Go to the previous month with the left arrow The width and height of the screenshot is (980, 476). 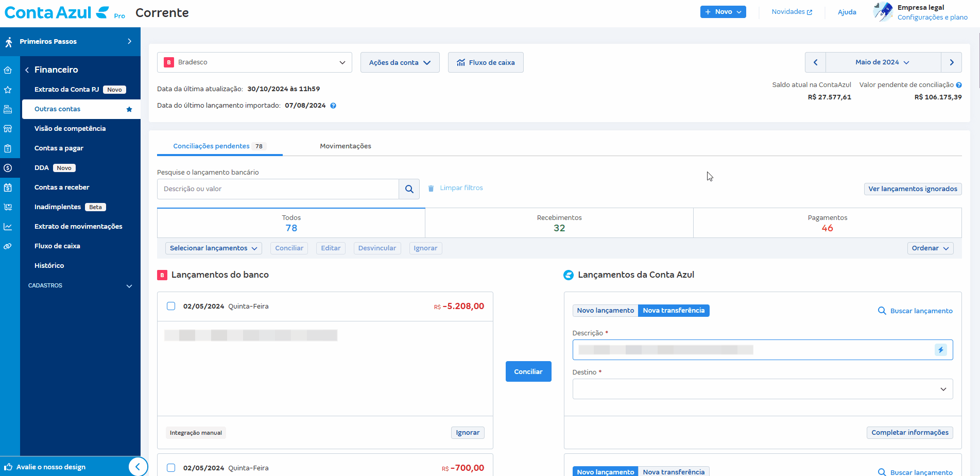[x=815, y=62]
